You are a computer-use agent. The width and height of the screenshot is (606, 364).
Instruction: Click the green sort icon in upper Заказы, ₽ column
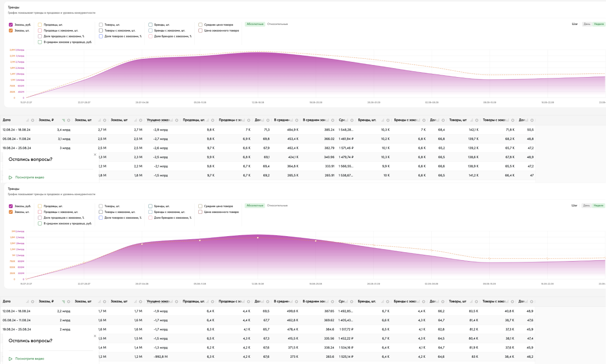point(64,120)
